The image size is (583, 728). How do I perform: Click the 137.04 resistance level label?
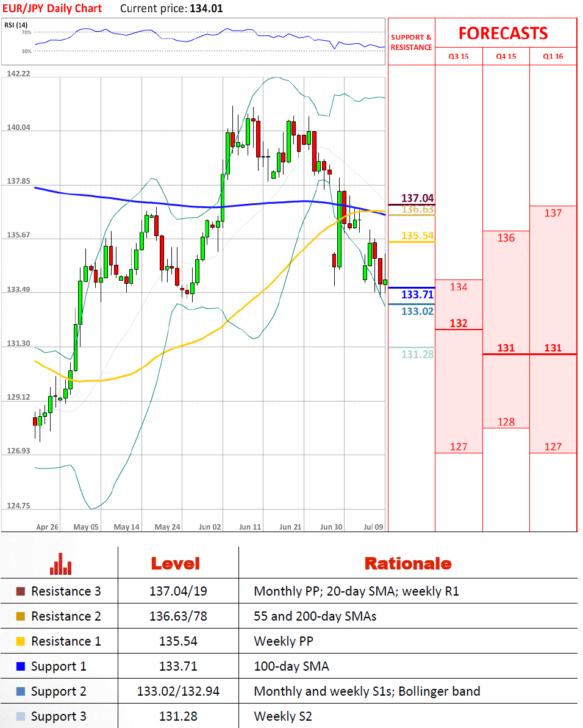[417, 198]
